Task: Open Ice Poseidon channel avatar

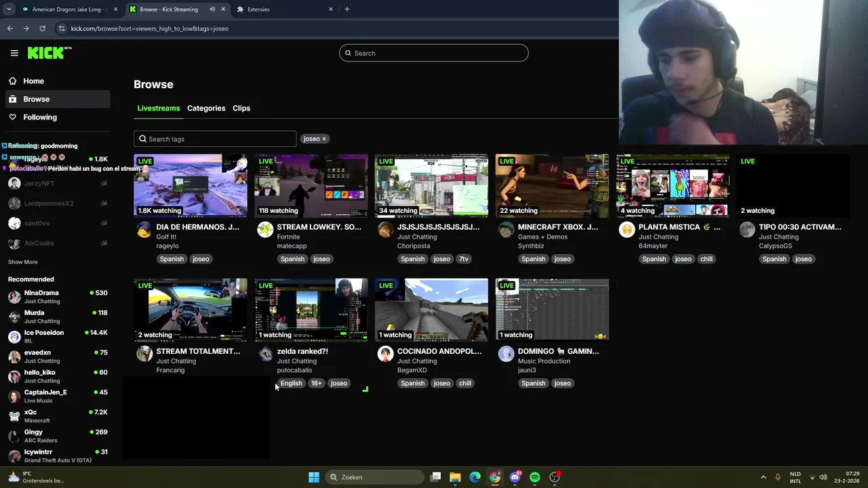Action: pos(14,337)
